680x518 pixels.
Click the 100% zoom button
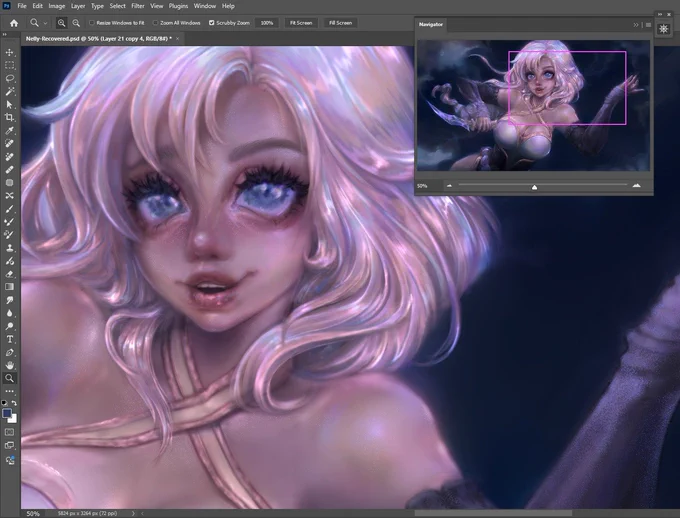click(267, 23)
